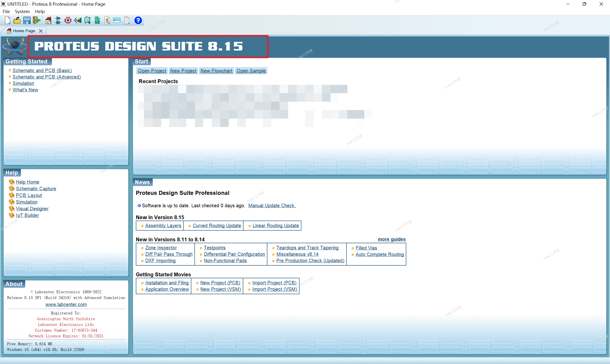Viewport: 610px width, 364px height.
Task: Open the Project Notes document icon
Action: pyautogui.click(x=127, y=20)
